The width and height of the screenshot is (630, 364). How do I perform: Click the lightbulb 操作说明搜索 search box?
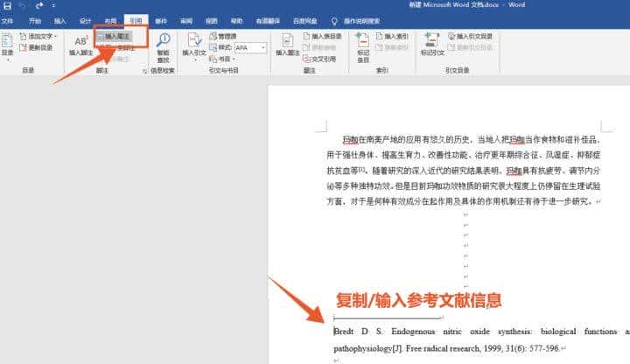coord(355,21)
